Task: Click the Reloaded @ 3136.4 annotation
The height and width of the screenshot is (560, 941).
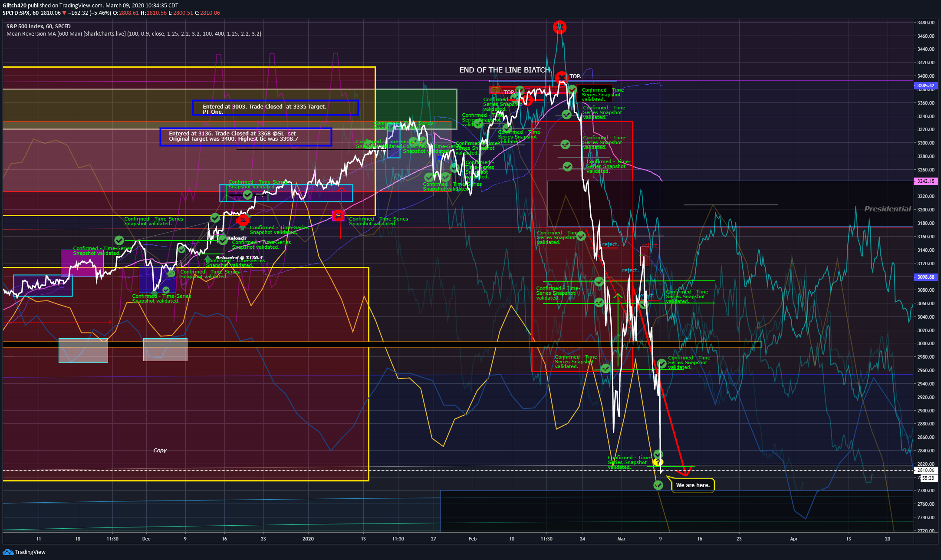Action: (239, 257)
